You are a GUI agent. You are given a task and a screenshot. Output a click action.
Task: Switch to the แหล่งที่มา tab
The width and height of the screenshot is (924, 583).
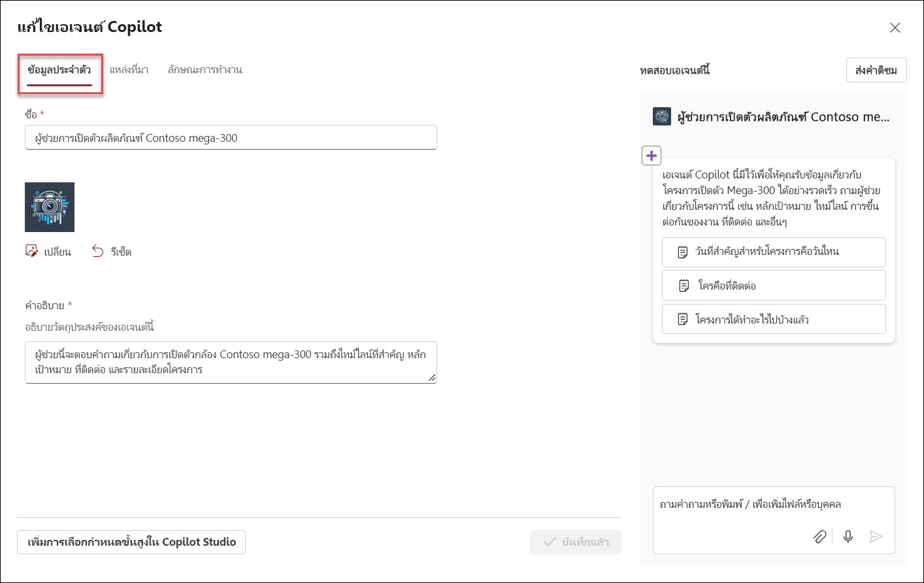tap(129, 70)
